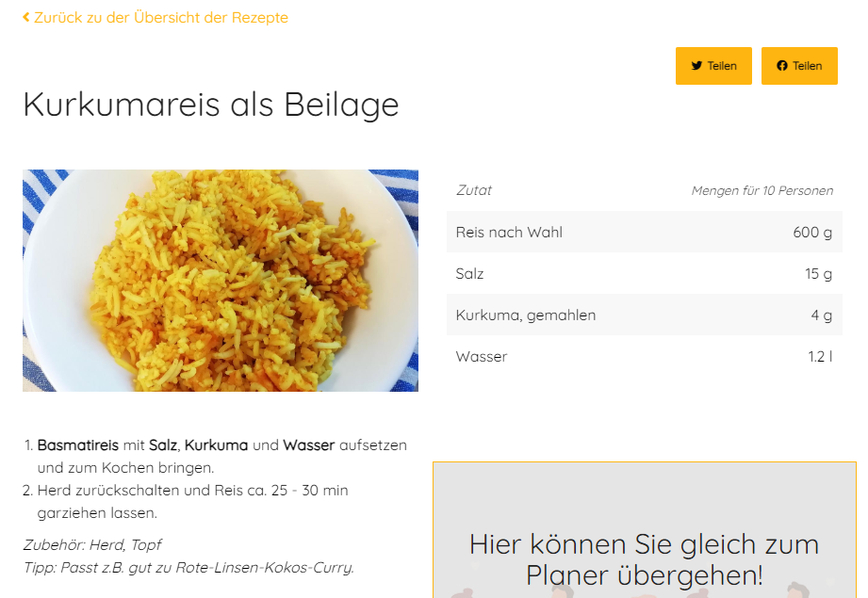Select the "Reis nach Wahl" ingredient row
Screen dimensions: 868x598
(x=509, y=233)
